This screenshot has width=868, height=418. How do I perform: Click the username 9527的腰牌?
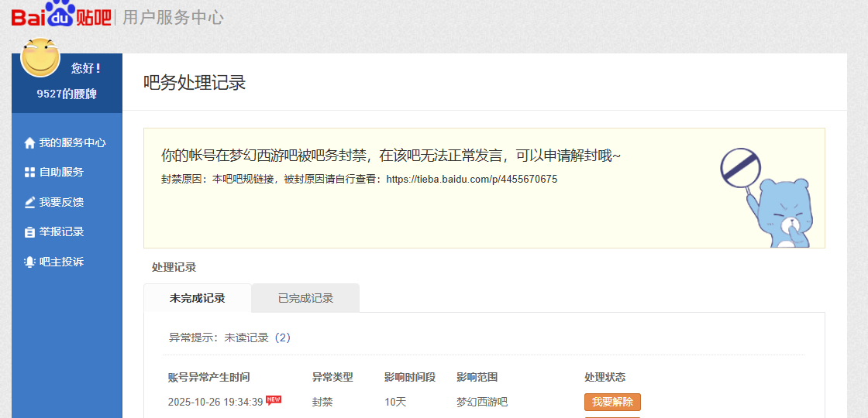click(x=67, y=94)
